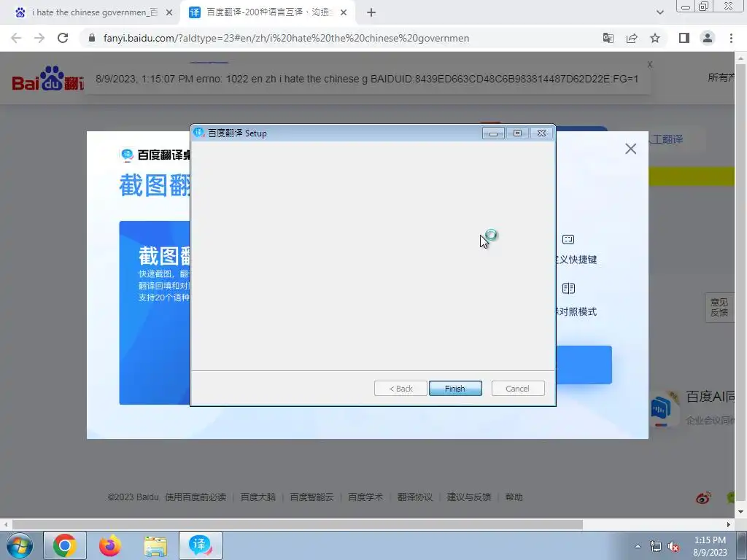
Task: Share this page icon
Action: 632,38
